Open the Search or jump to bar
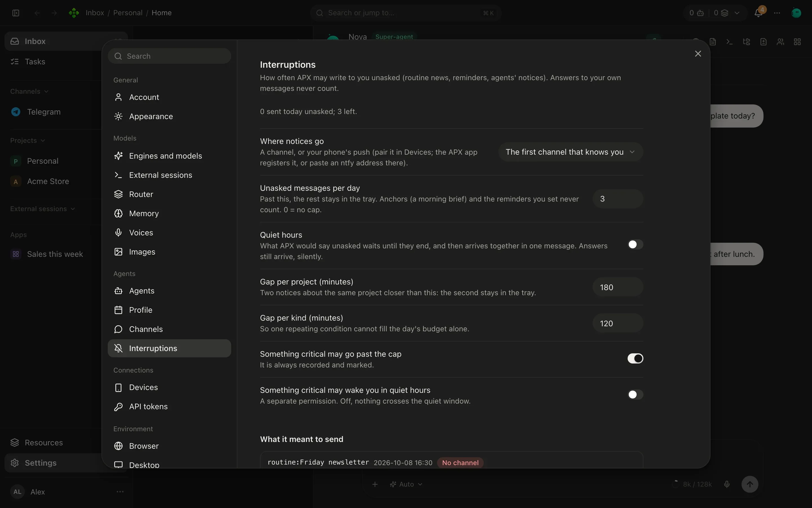812x508 pixels. pos(406,13)
